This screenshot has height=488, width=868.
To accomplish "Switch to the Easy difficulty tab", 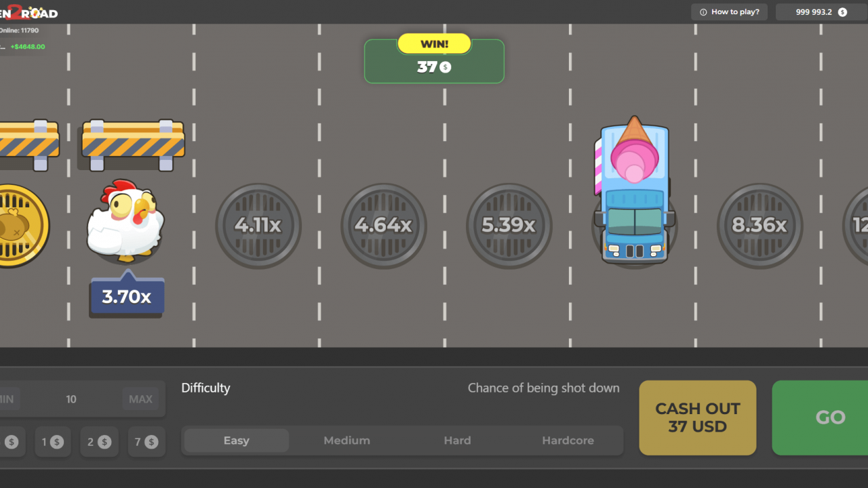I will (x=235, y=440).
